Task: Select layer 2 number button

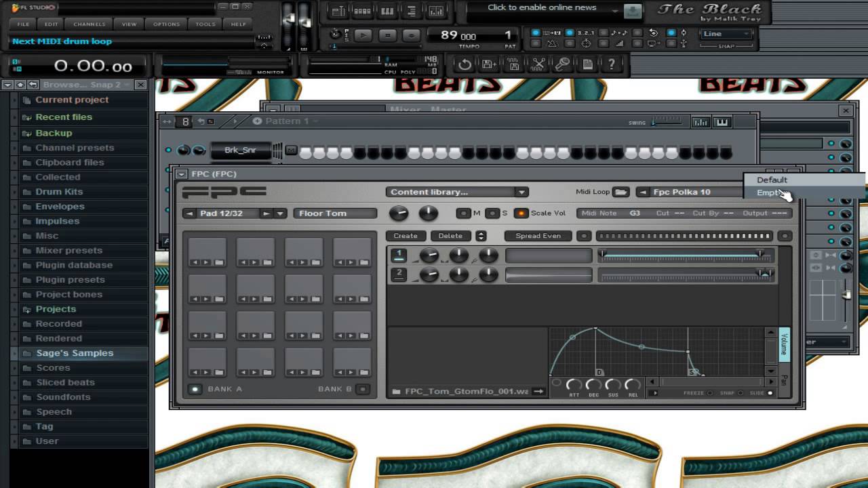Action: click(x=399, y=274)
